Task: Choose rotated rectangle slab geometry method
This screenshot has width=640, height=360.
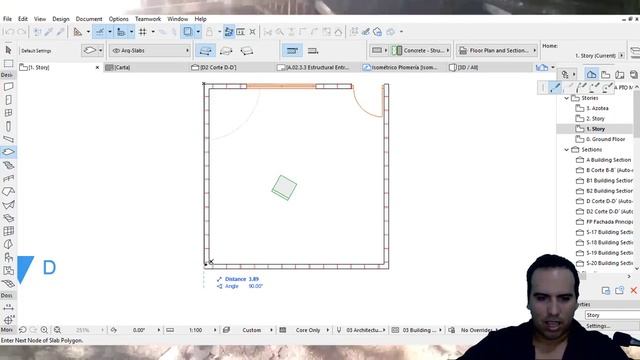Action: point(247,51)
